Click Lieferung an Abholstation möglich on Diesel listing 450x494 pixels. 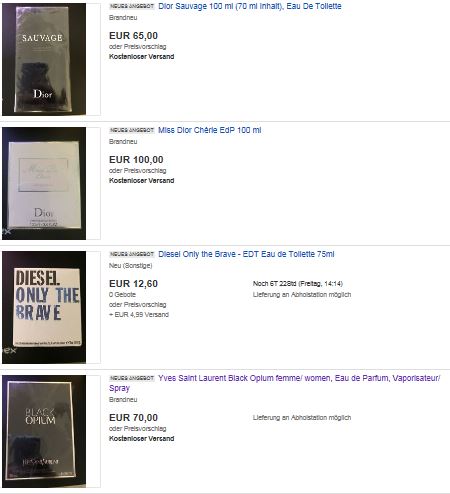pyautogui.click(x=302, y=295)
